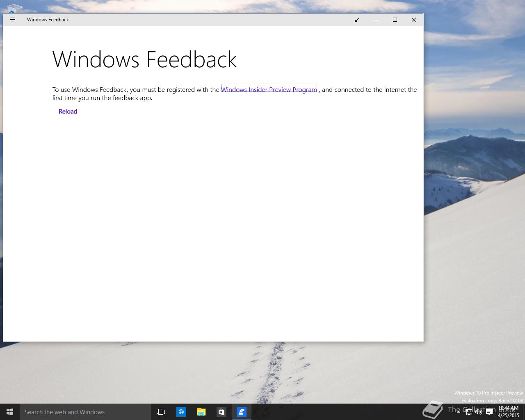Maximize the Windows Feedback window
The width and height of the screenshot is (525, 420).
click(x=395, y=20)
